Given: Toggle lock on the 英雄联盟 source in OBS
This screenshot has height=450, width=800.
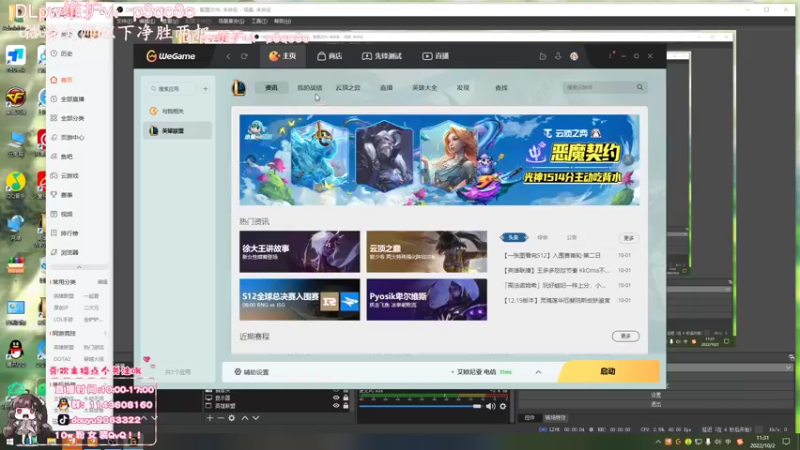Looking at the screenshot, I should (x=346, y=406).
